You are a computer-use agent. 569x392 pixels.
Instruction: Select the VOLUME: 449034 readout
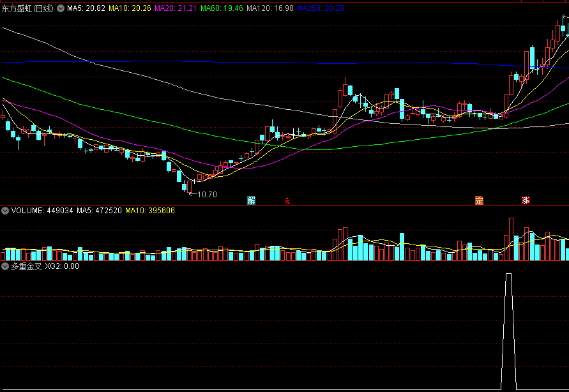(x=42, y=211)
